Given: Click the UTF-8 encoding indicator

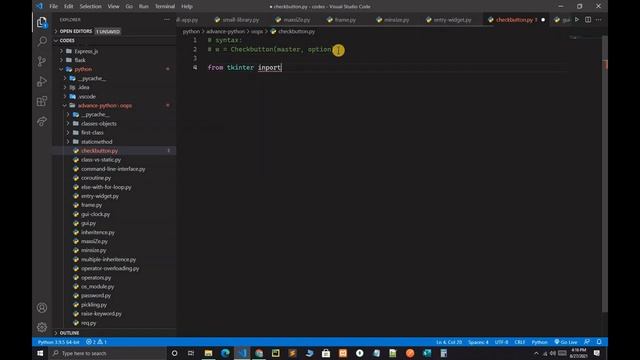Looking at the screenshot, I should (501, 342).
